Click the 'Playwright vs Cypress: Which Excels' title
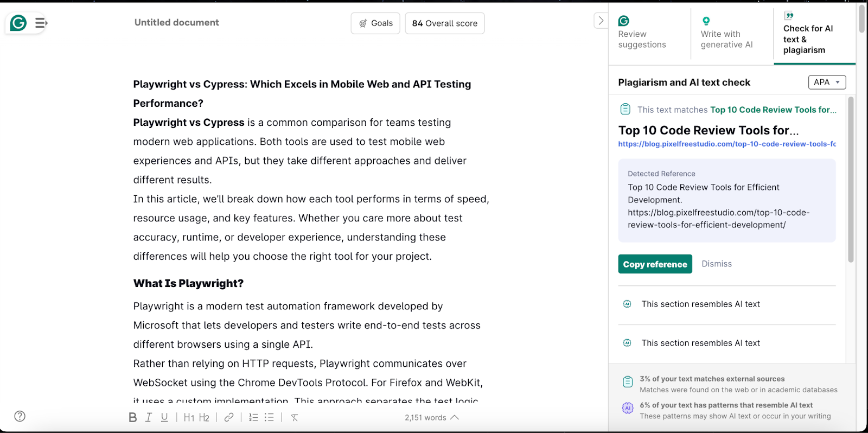Screen dimensions: 868x433 point(302,93)
